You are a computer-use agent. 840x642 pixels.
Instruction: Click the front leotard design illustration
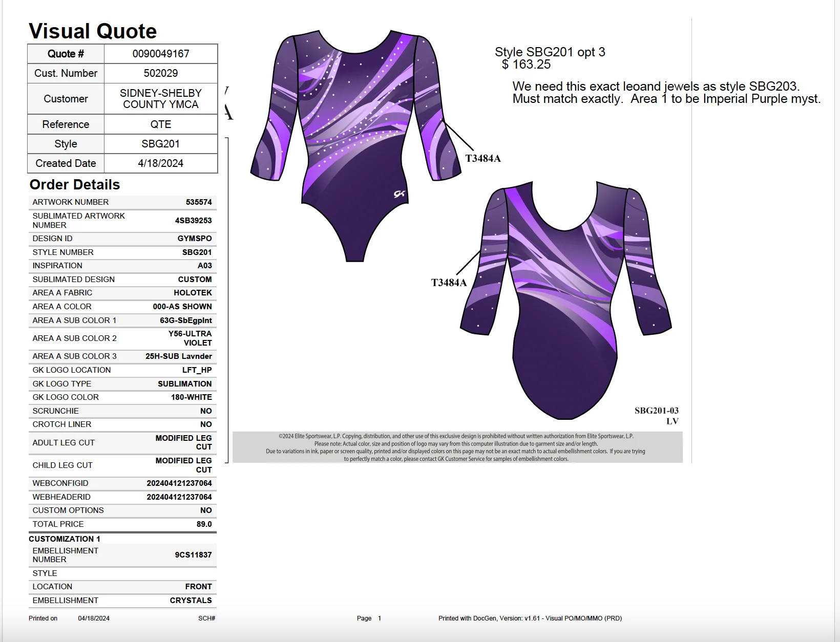pyautogui.click(x=355, y=146)
